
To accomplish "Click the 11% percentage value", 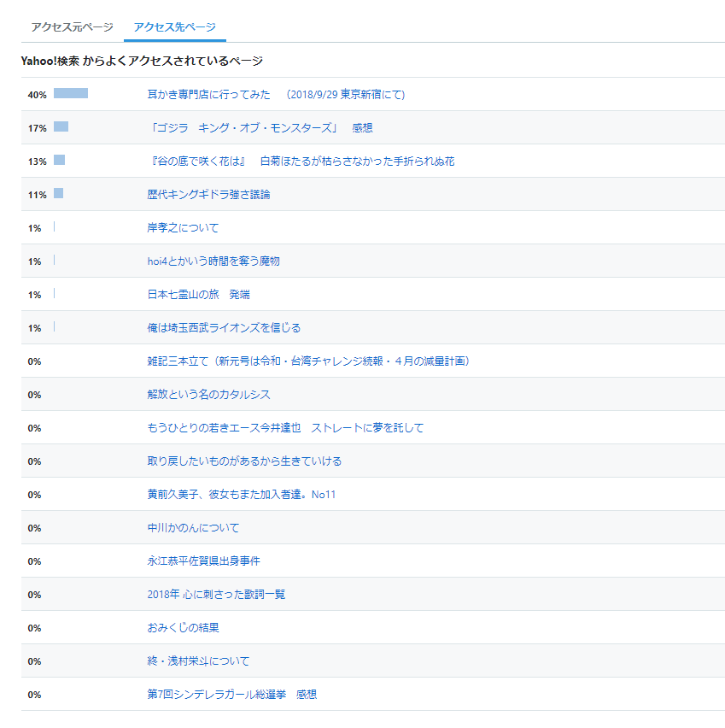I will [x=37, y=195].
